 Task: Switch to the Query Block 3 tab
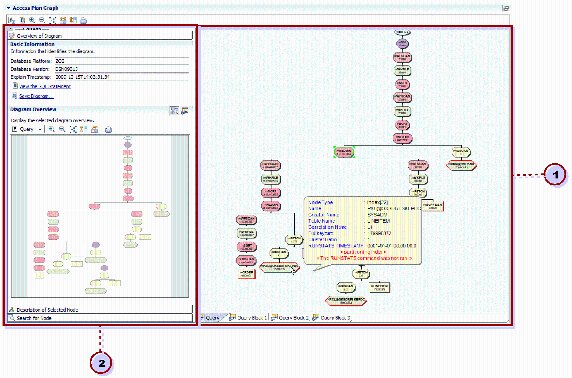click(332, 318)
